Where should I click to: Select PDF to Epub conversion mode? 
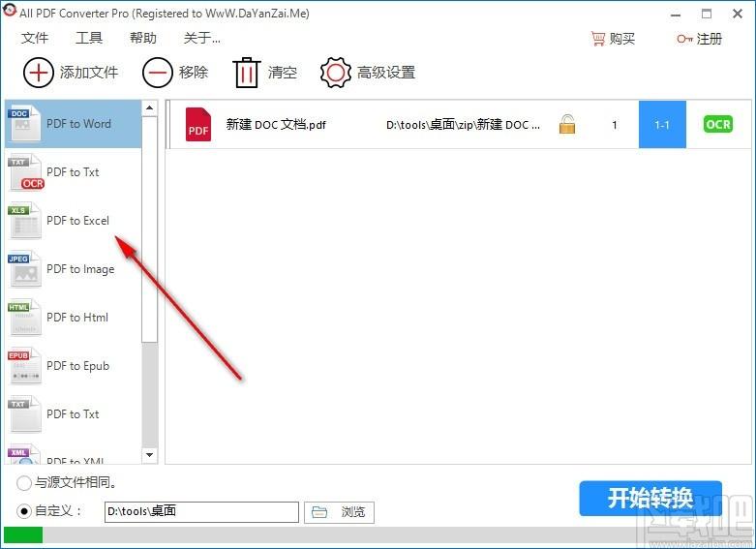tap(74, 366)
